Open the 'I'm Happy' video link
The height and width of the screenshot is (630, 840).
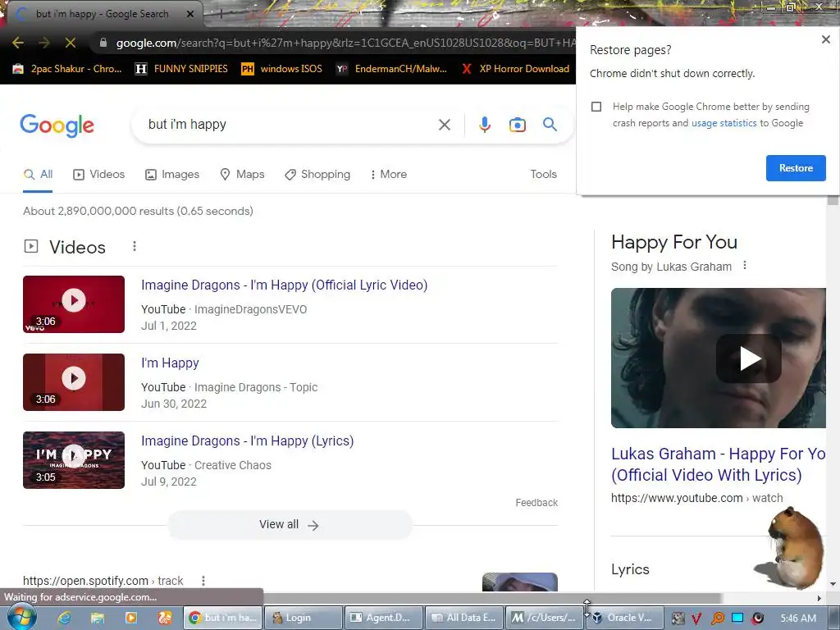pos(170,363)
